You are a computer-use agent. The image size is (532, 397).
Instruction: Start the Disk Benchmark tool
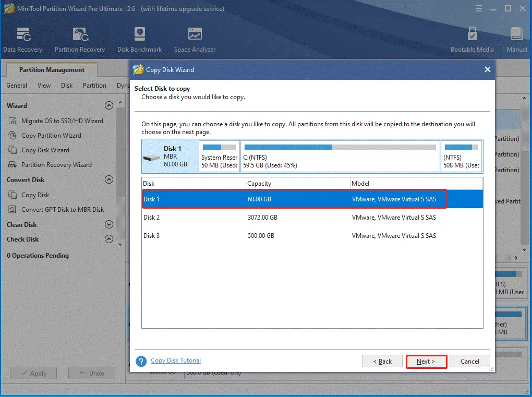tap(139, 39)
